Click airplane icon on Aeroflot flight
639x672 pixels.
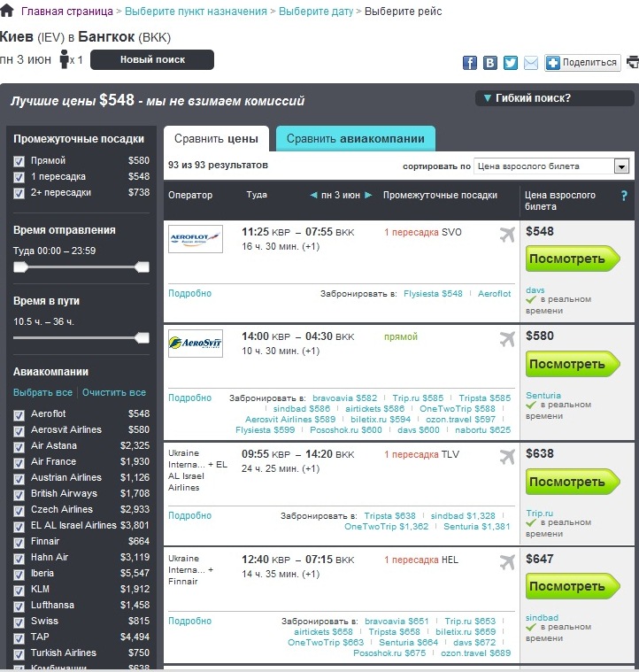[x=507, y=235]
